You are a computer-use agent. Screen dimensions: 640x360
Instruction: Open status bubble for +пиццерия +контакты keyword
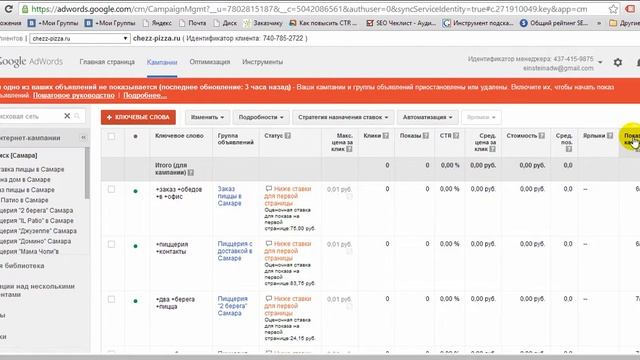pos(269,243)
